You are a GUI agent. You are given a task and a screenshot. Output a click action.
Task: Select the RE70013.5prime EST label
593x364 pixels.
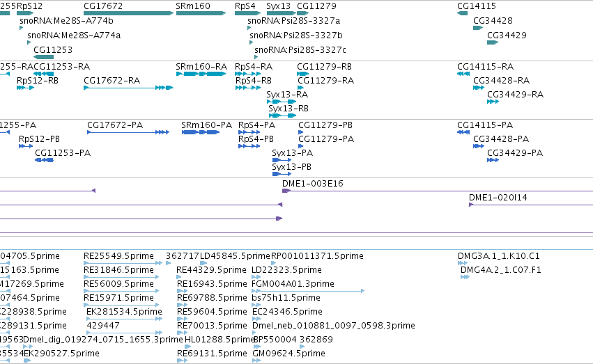click(x=212, y=326)
